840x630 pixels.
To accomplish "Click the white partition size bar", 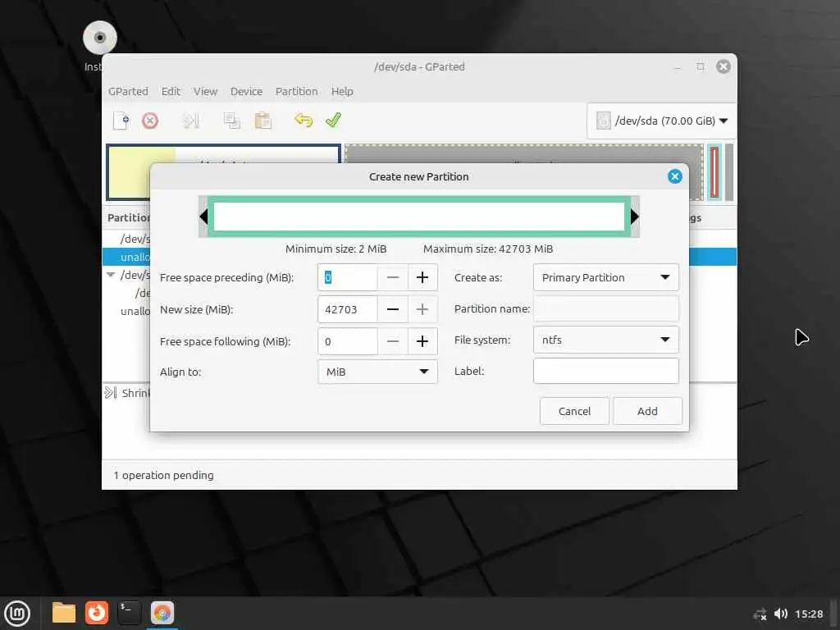I will click(x=419, y=217).
